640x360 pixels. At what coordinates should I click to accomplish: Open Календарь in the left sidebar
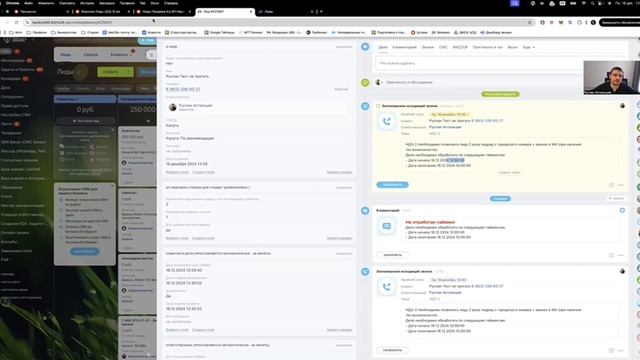tap(11, 79)
